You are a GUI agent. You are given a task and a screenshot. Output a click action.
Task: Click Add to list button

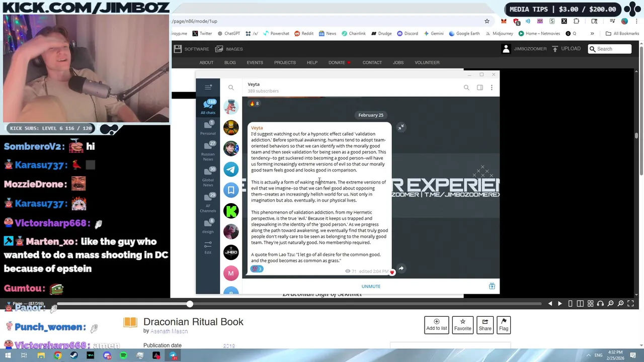[x=437, y=325]
